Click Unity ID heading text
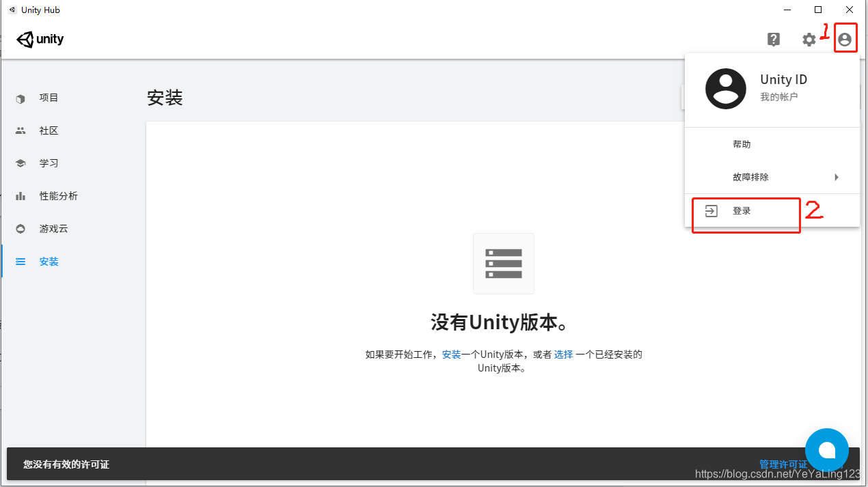The image size is (868, 487). point(783,79)
